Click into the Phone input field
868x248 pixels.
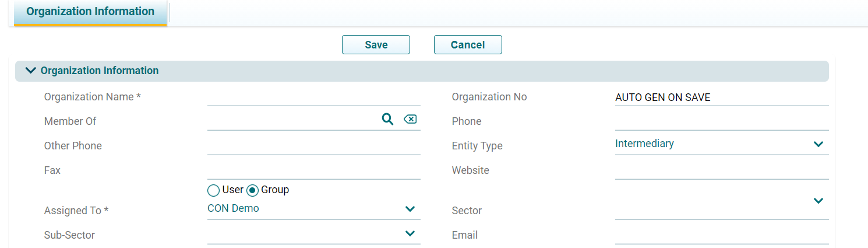pos(721,121)
